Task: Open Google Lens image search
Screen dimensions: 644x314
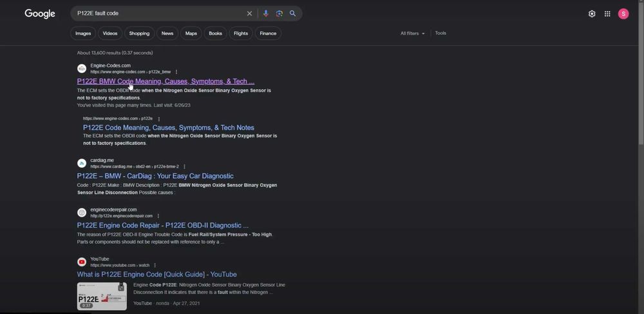Action: [x=279, y=14]
